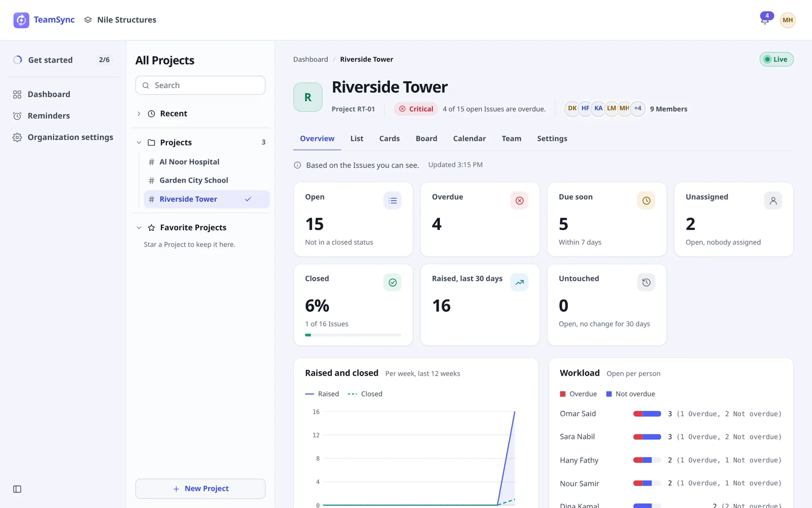Click the Overdue card cross icon

point(519,200)
